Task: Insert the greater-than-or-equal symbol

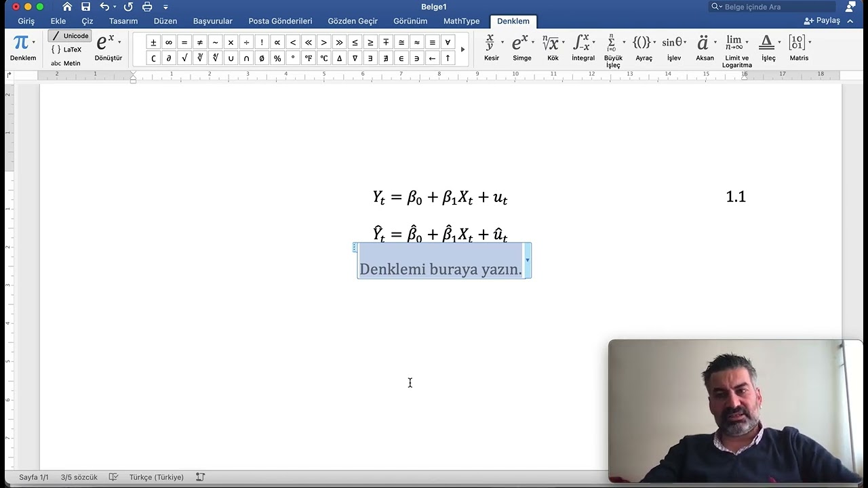Action: click(x=370, y=42)
